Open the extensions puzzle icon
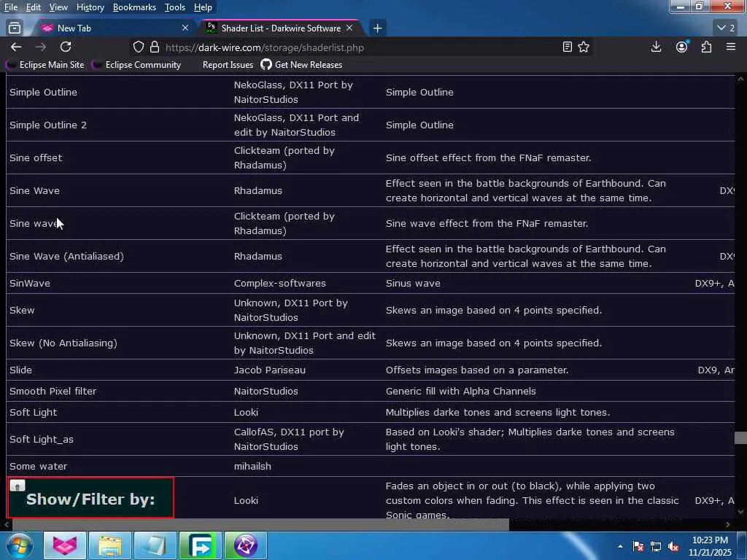747x560 pixels. pos(706,47)
